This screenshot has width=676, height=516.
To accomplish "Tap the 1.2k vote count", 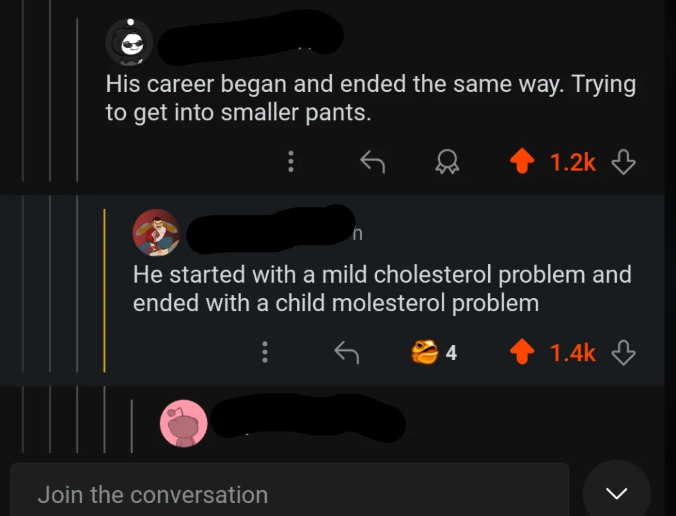I will pyautogui.click(x=572, y=161).
